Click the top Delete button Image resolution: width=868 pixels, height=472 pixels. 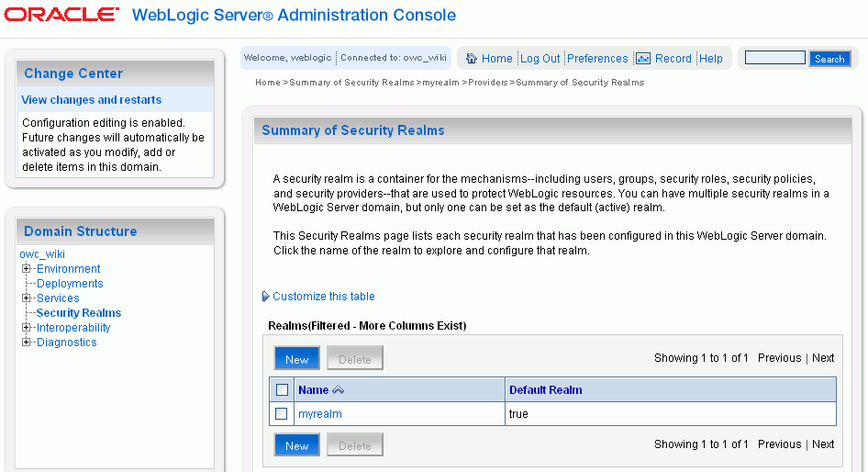[355, 358]
